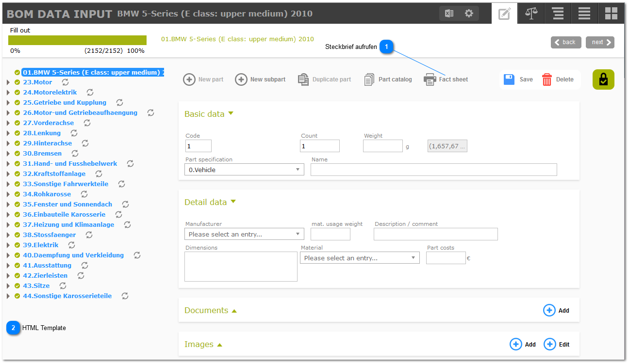Viewport: 629px width, 364px height.
Task: Click refresh icon beside 28.Lenkung
Action: pyautogui.click(x=74, y=133)
